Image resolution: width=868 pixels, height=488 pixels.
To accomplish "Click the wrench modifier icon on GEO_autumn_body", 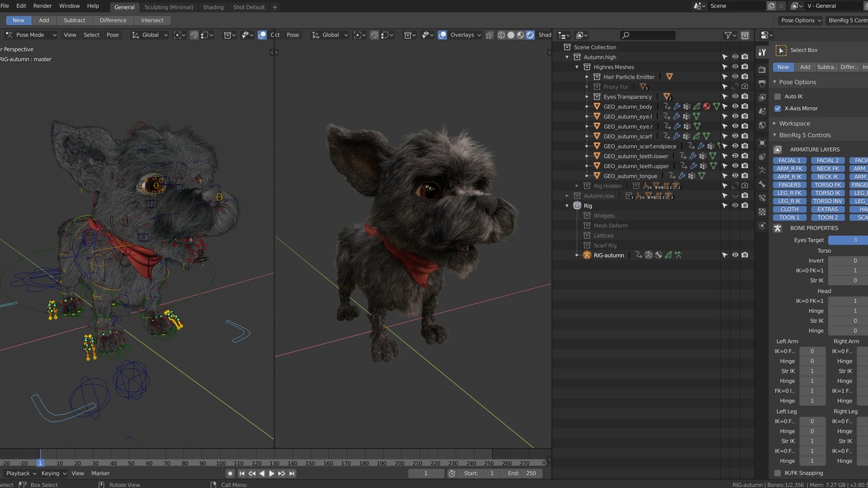I will [677, 106].
